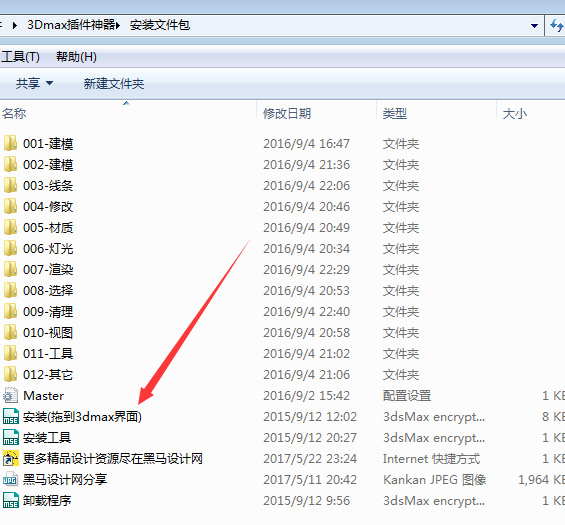
Task: Click the date 2015/9/12 9:56
Action: pyautogui.click(x=306, y=500)
